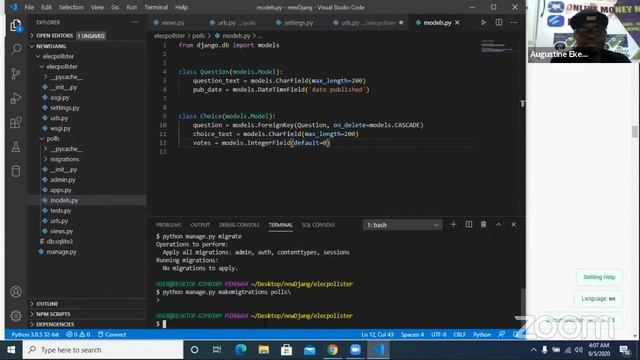The height and width of the screenshot is (360, 640).
Task: Open db.sqlite3 in the explorer
Action: [x=59, y=242]
